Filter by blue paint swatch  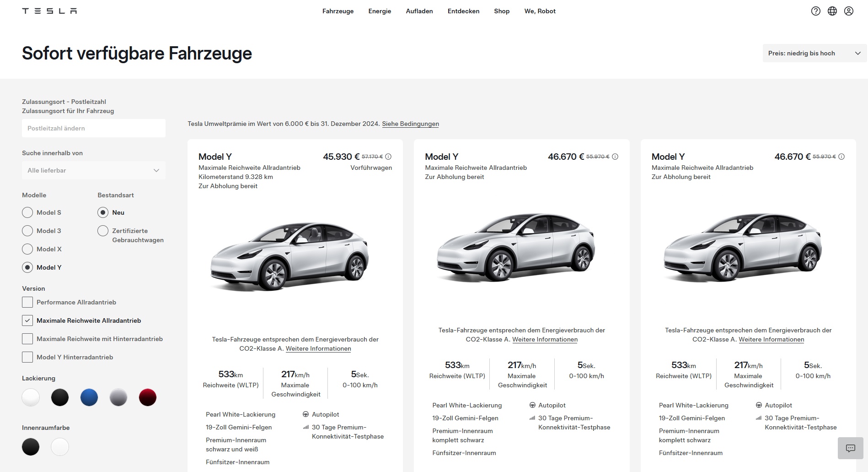click(89, 397)
